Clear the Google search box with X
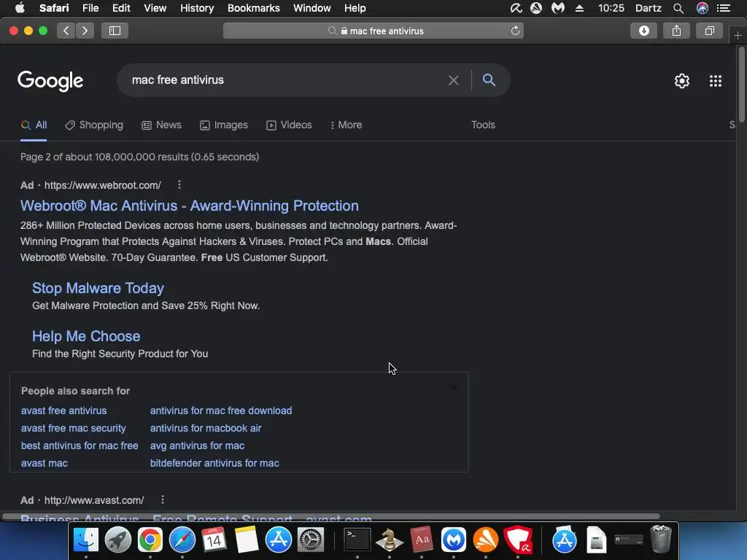Image resolution: width=747 pixels, height=560 pixels. point(454,80)
